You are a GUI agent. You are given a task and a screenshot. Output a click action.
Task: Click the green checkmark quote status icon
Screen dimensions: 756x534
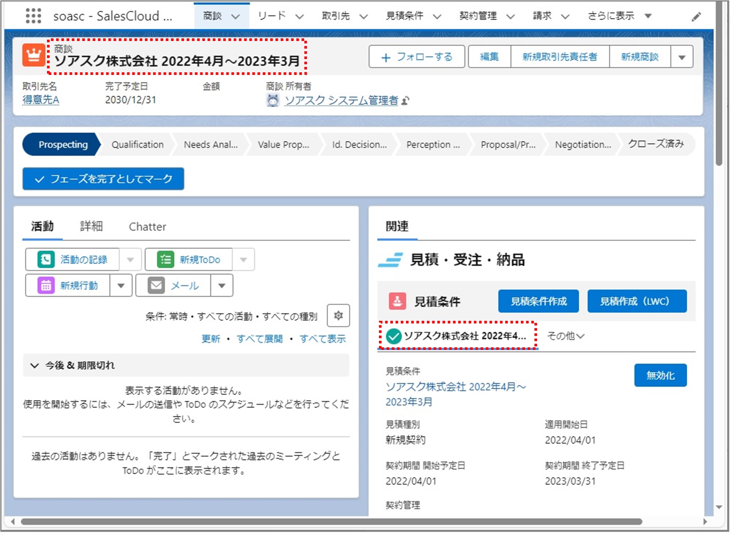coord(393,336)
